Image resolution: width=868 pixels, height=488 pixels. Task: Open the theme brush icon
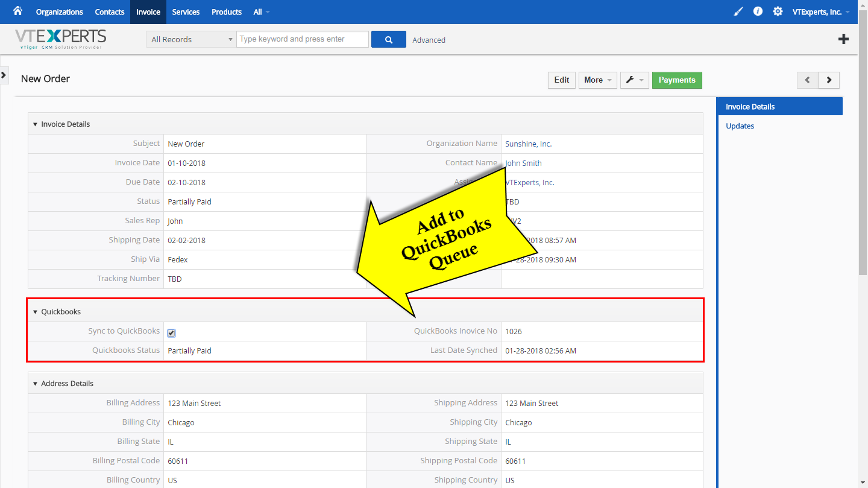click(738, 11)
